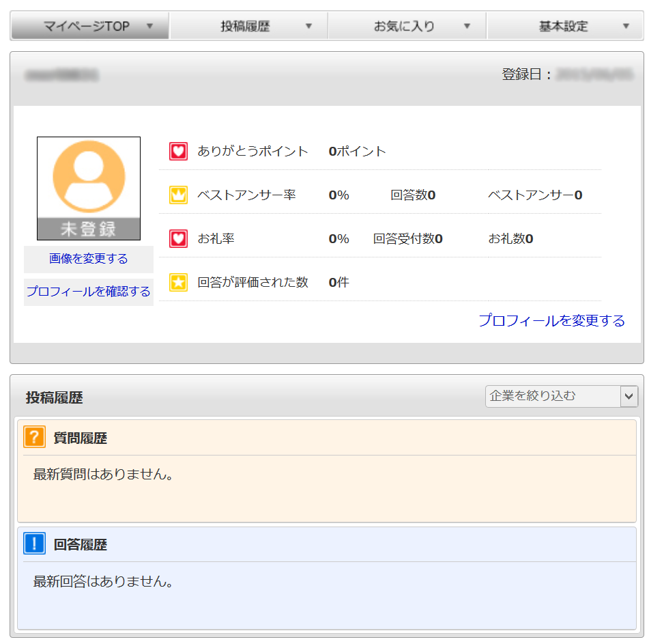
Task: Click the heart icon beside ありがとうポイント
Action: (x=178, y=151)
